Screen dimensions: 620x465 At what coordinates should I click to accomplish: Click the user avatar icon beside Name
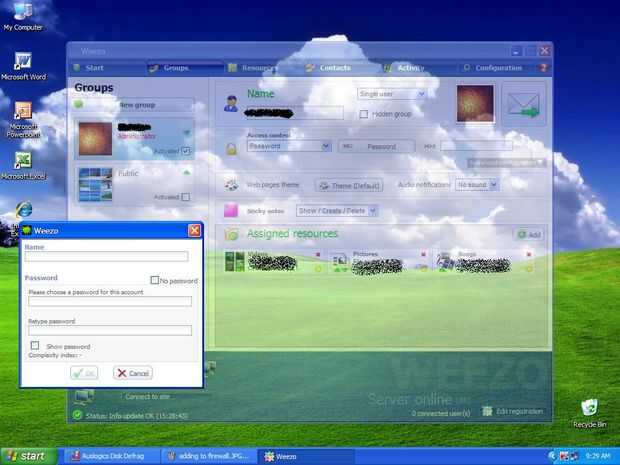click(231, 104)
